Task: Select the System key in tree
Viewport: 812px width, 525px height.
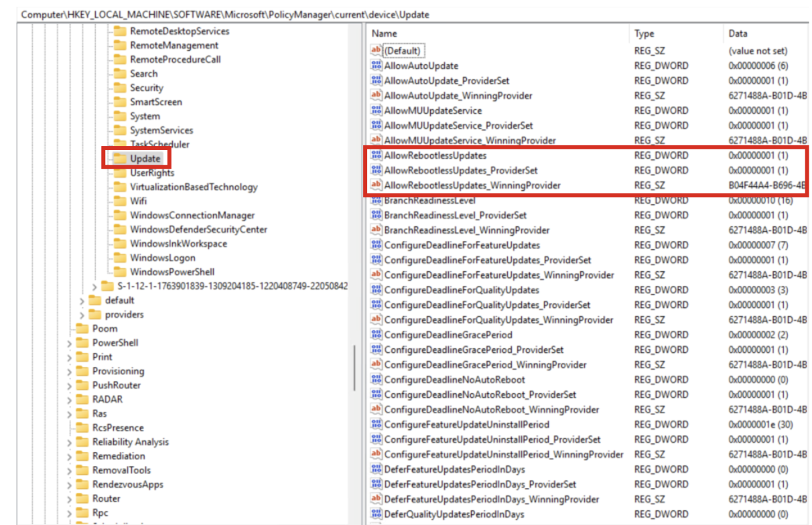Action: pyautogui.click(x=145, y=116)
